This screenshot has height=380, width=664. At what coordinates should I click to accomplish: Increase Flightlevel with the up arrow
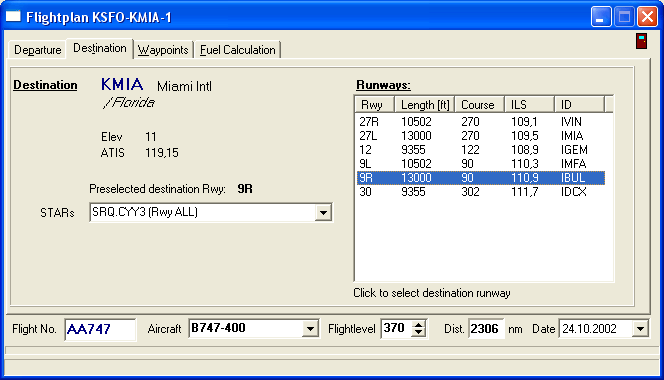pyautogui.click(x=418, y=325)
